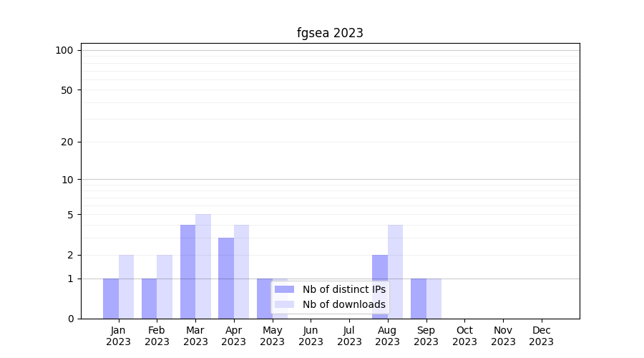Select the April downloads bar
Viewport: 644px width, 358px height.
[241, 271]
